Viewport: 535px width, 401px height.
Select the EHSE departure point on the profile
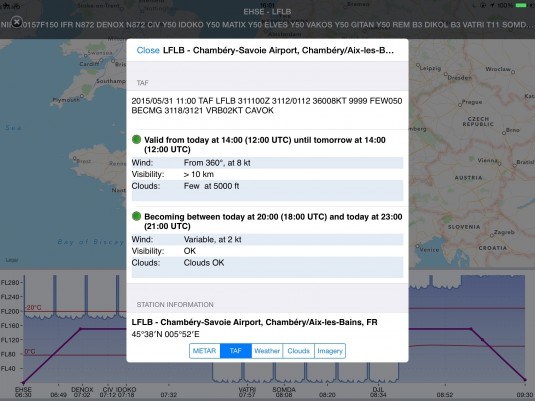[x=23, y=392]
